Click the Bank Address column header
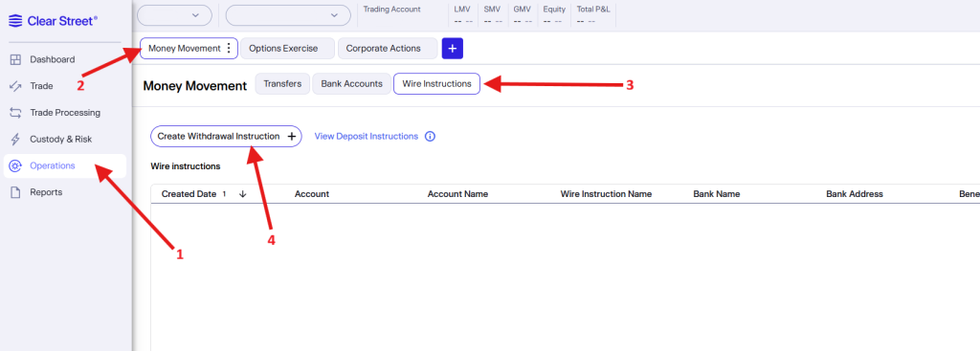980x351 pixels. pyautogui.click(x=855, y=194)
